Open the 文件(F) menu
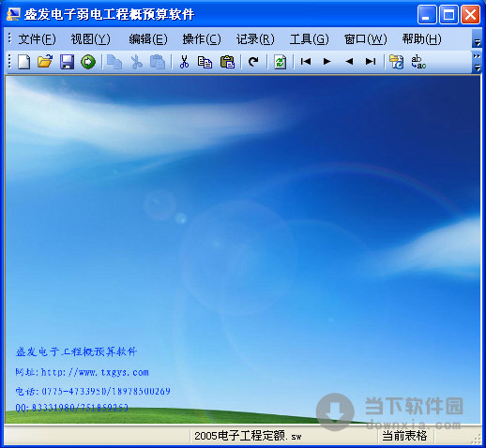The height and width of the screenshot is (448, 486). 37,39
